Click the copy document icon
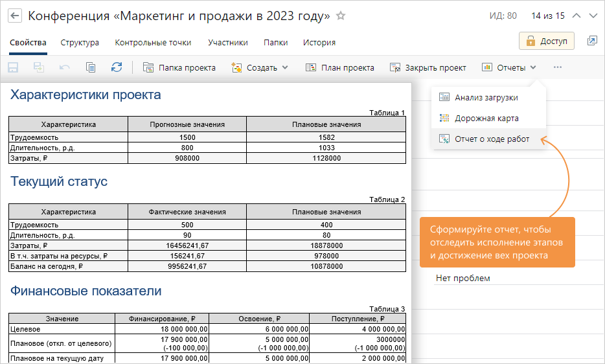 91,67
